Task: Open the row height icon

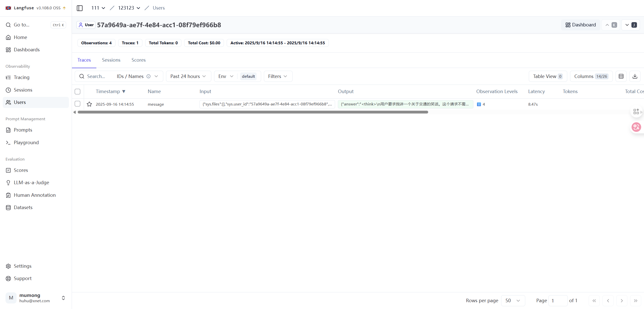Action: tap(621, 76)
